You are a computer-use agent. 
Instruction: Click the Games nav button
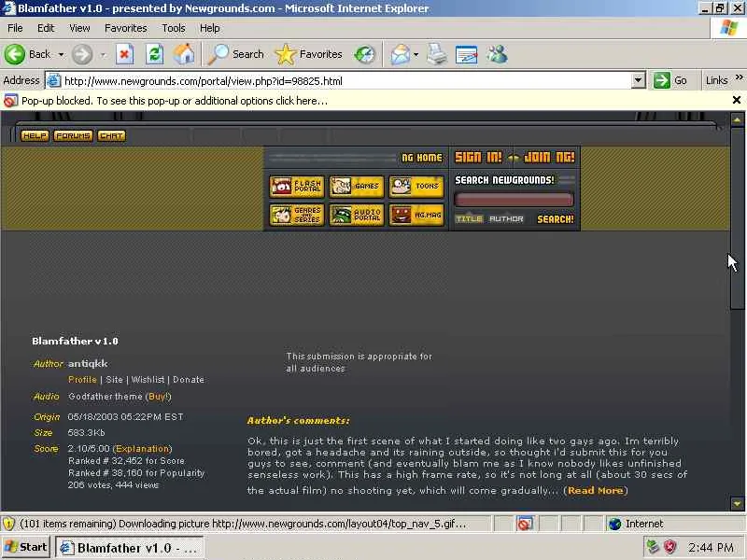pos(356,186)
